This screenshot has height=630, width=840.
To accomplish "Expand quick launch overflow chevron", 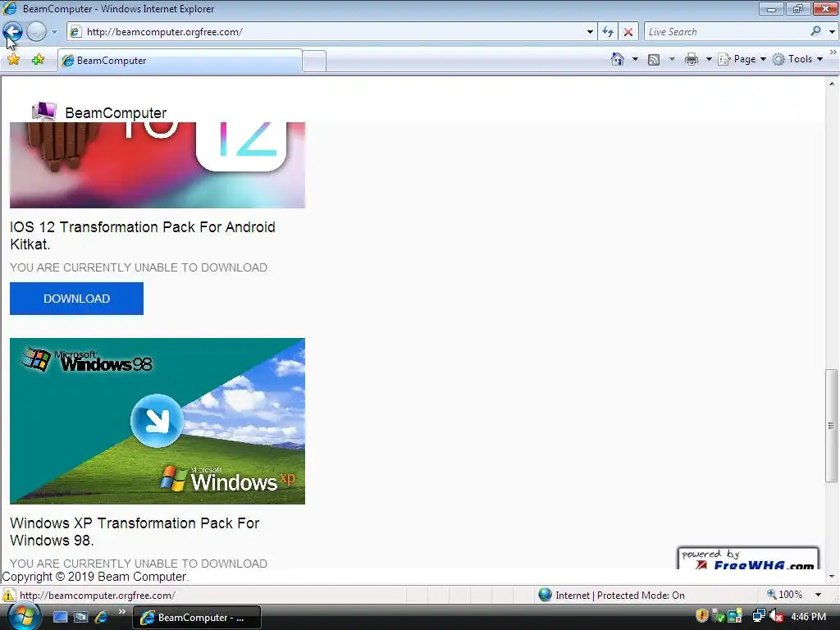I will pos(122,611).
